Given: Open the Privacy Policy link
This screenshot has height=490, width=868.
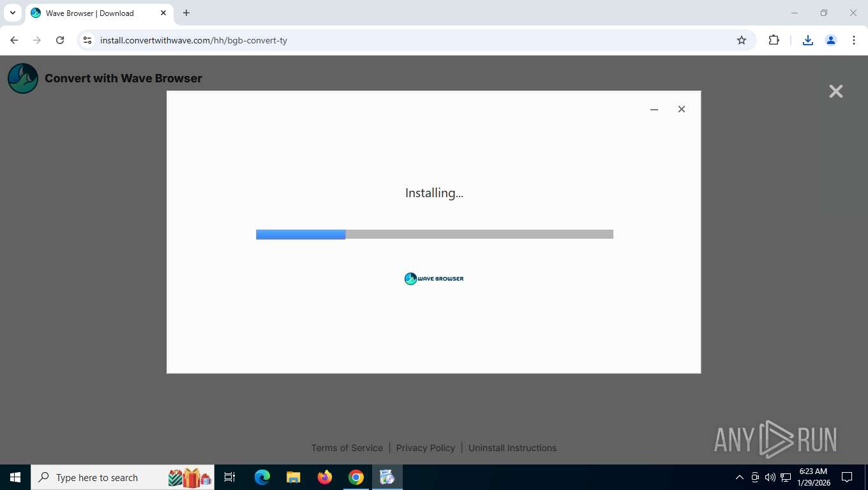Looking at the screenshot, I should [426, 448].
